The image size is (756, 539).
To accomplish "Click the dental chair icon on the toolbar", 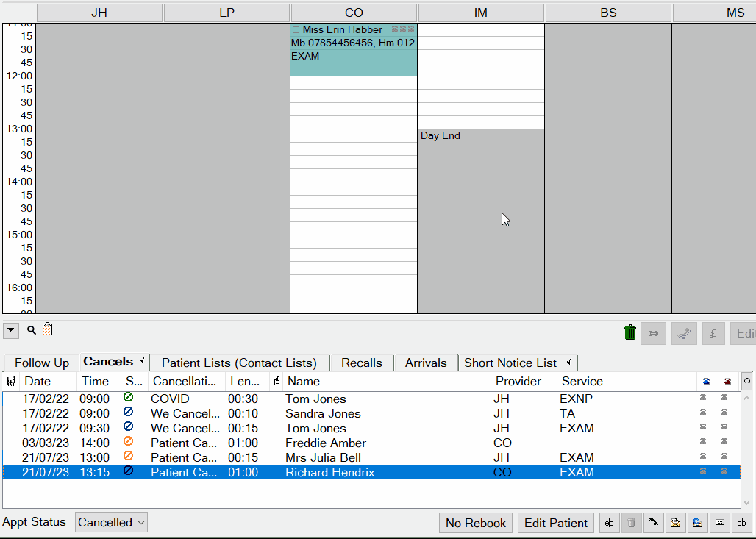I will click(684, 332).
